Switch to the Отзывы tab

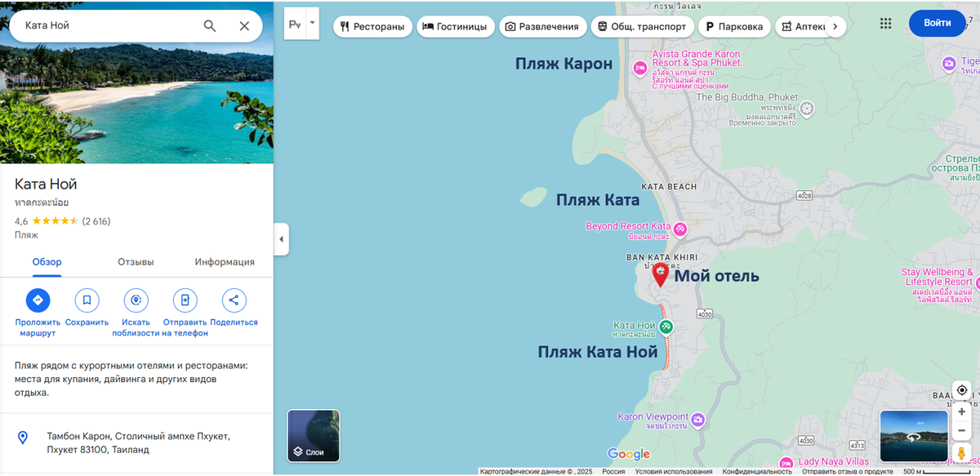[136, 262]
